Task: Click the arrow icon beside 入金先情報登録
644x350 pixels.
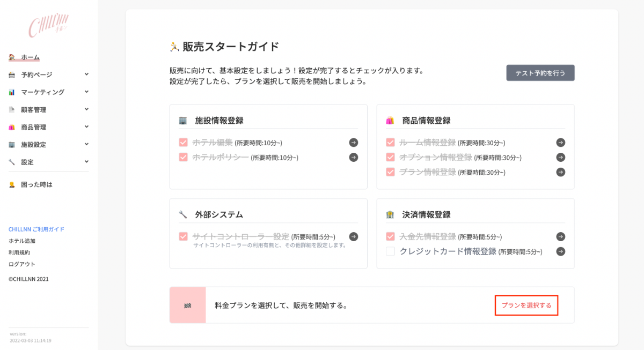Action: coord(560,236)
